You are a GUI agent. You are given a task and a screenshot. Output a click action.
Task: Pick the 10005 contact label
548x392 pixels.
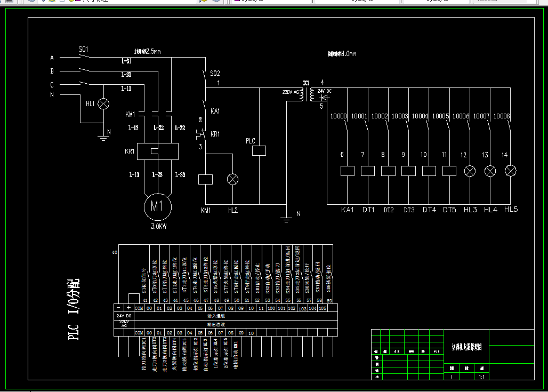tap(440, 116)
